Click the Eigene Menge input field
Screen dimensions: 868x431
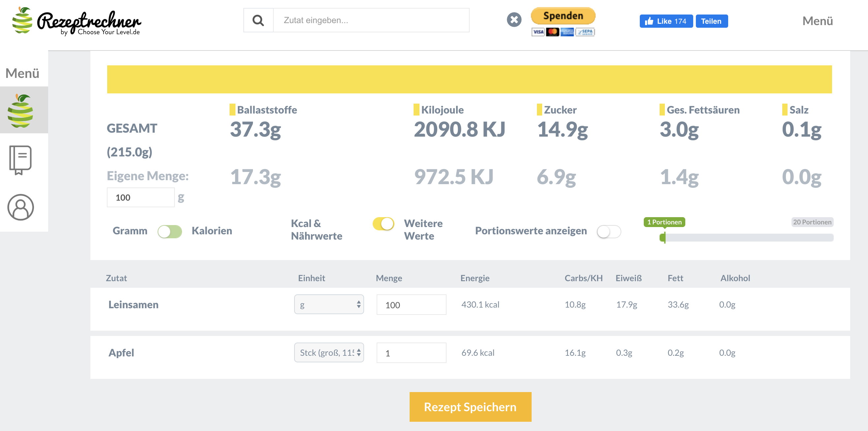pyautogui.click(x=140, y=197)
